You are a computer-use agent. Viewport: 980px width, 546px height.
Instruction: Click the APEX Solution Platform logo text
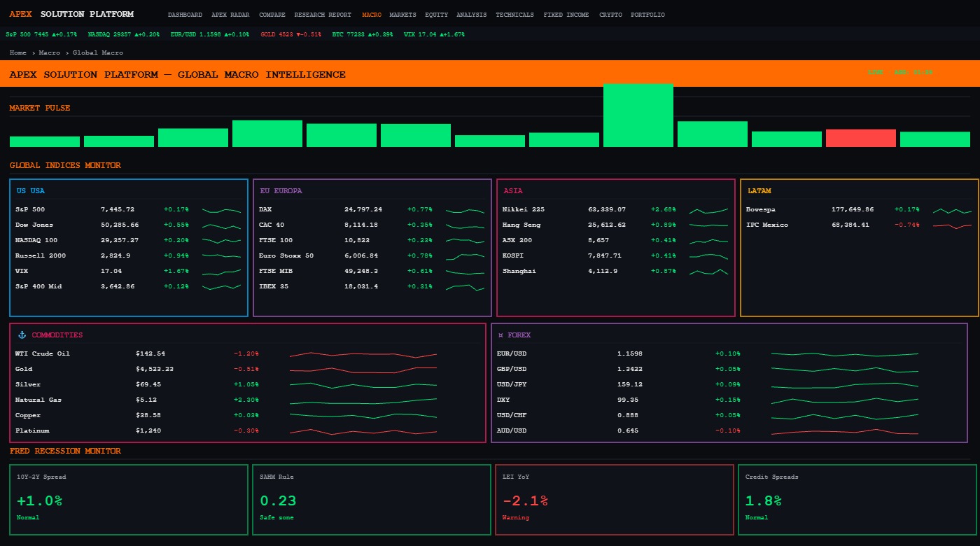tap(71, 14)
